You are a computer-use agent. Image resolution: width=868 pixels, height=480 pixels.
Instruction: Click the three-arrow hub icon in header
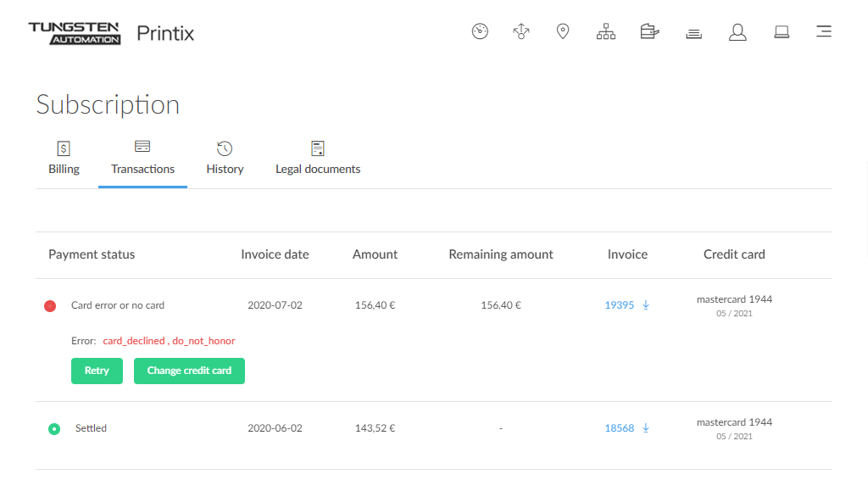point(521,32)
